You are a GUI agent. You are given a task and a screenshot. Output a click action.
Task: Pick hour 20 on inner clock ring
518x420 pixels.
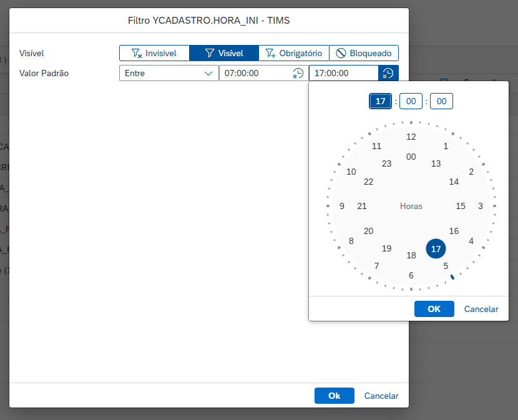tap(368, 231)
